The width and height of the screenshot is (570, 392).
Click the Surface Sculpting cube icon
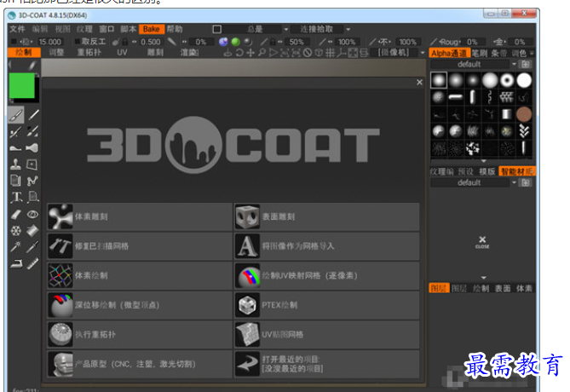[x=247, y=216]
